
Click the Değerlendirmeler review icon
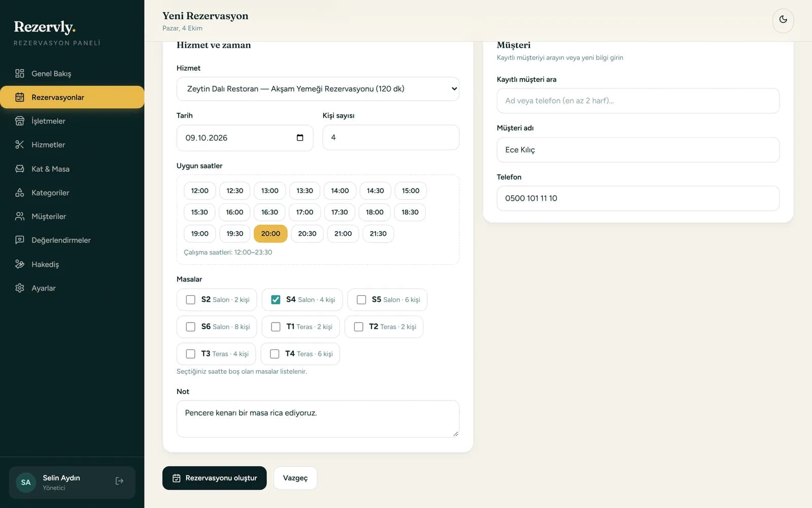pos(20,240)
